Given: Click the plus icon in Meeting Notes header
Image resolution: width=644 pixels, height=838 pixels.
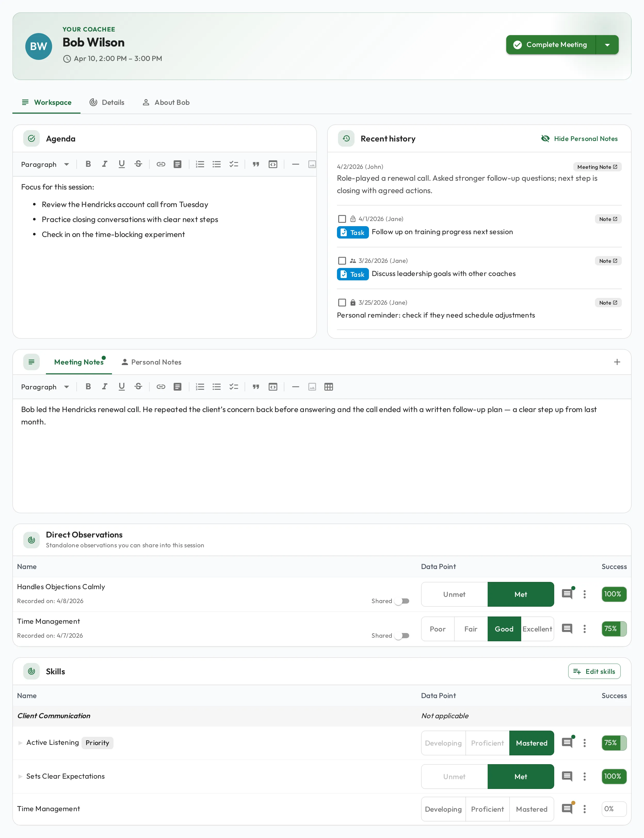Looking at the screenshot, I should [x=617, y=362].
